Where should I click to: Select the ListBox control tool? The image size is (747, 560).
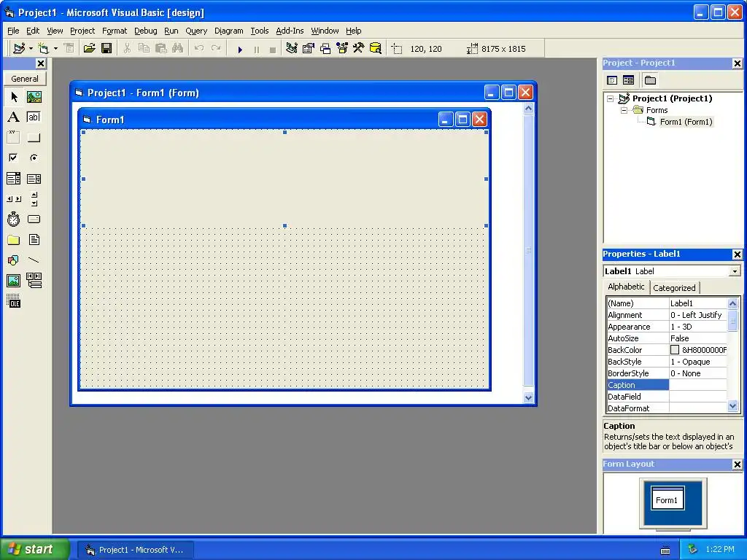pyautogui.click(x=34, y=179)
